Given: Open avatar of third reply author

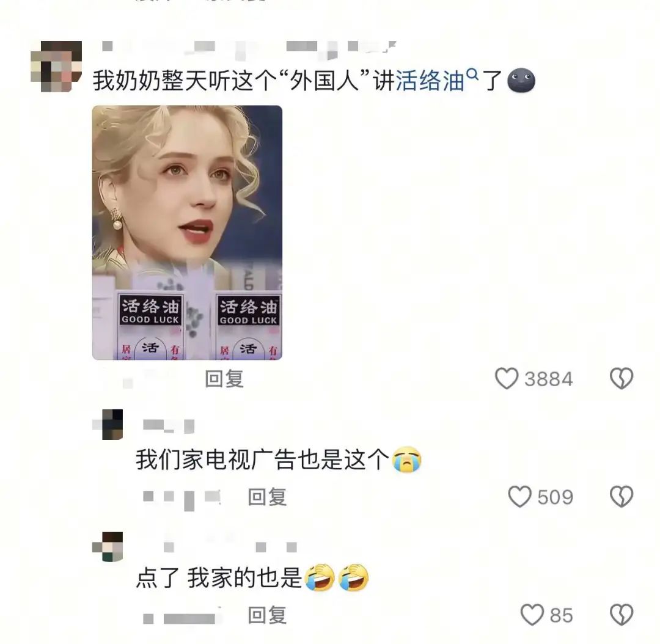Looking at the screenshot, I should tap(108, 546).
